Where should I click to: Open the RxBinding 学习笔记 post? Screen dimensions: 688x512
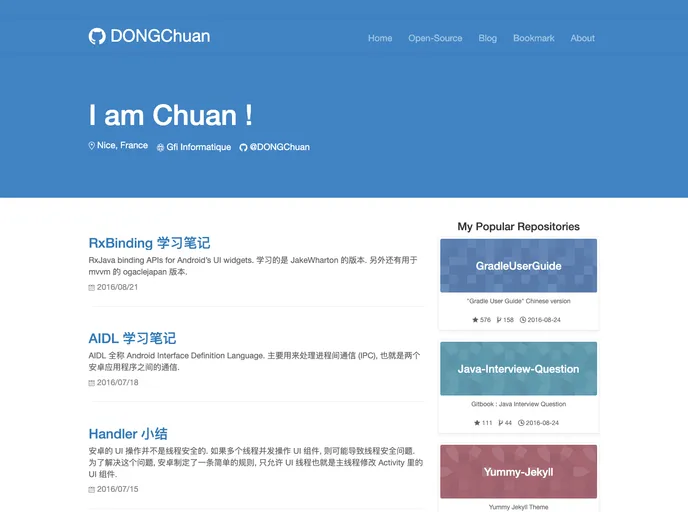click(149, 243)
